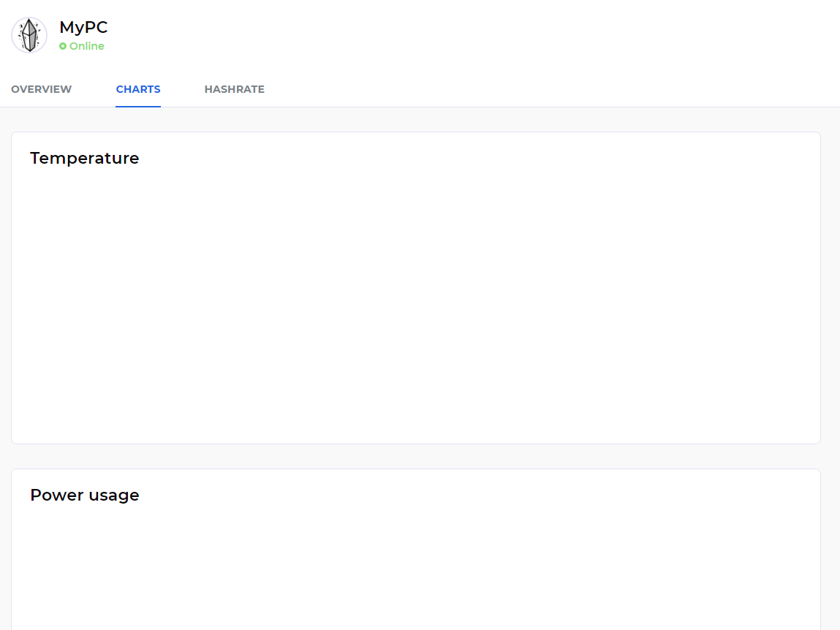Select the Charts tab
This screenshot has width=840, height=630.
click(x=138, y=89)
